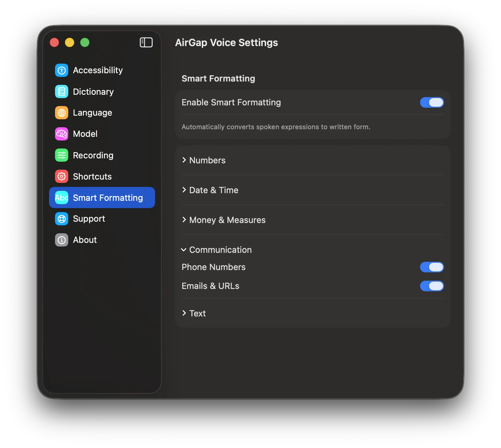The width and height of the screenshot is (501, 448).
Task: Click the Support lifebuoy icon
Action: [x=62, y=219]
